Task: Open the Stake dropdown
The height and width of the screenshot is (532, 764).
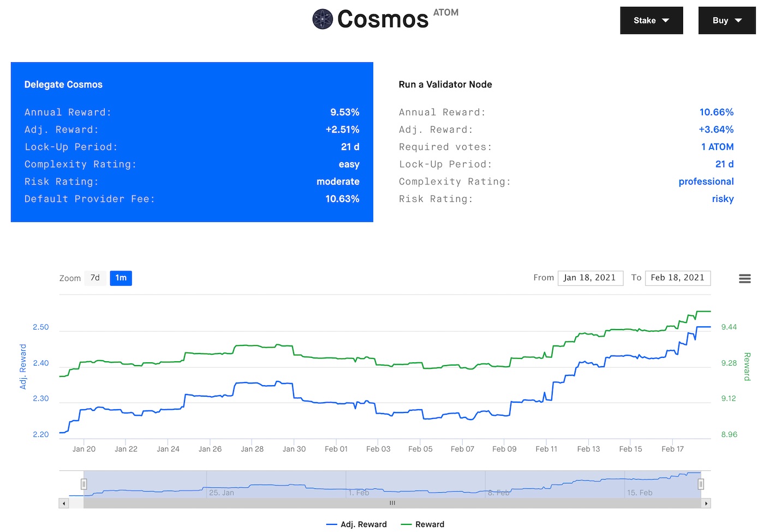Action: click(651, 20)
